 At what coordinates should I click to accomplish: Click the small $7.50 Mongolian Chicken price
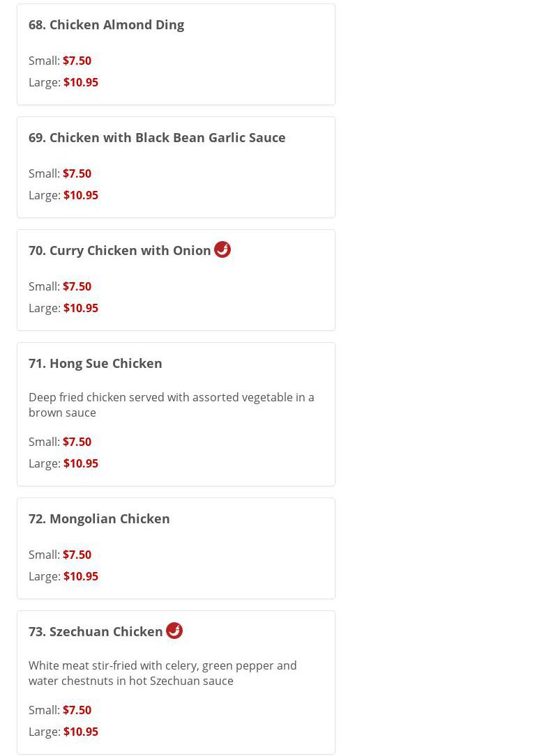point(77,555)
